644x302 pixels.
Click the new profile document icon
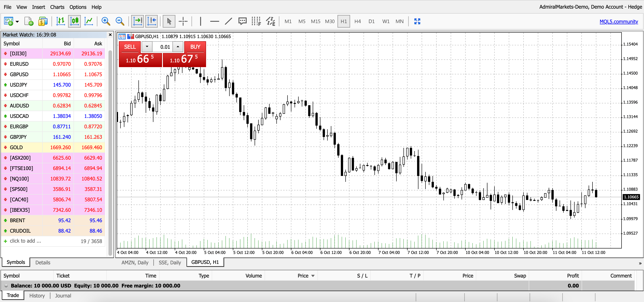pos(29,21)
